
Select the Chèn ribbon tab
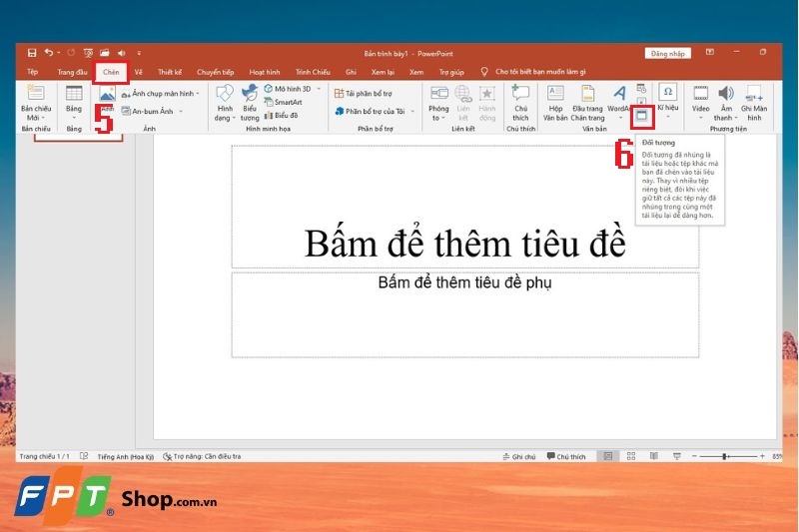pos(111,72)
